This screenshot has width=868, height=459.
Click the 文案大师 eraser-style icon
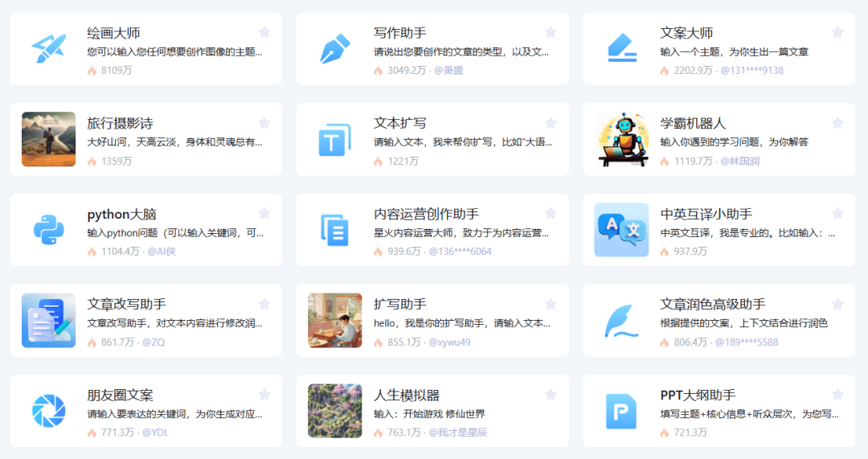pos(621,49)
